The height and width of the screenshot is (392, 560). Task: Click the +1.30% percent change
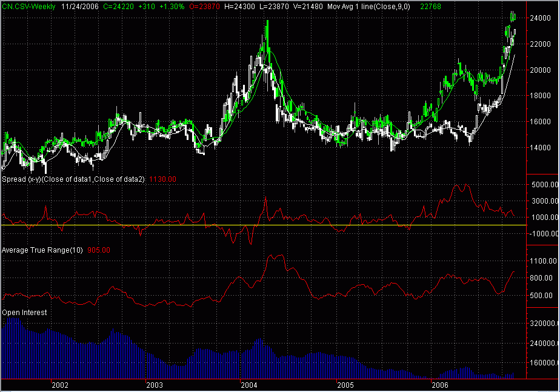tap(172, 7)
